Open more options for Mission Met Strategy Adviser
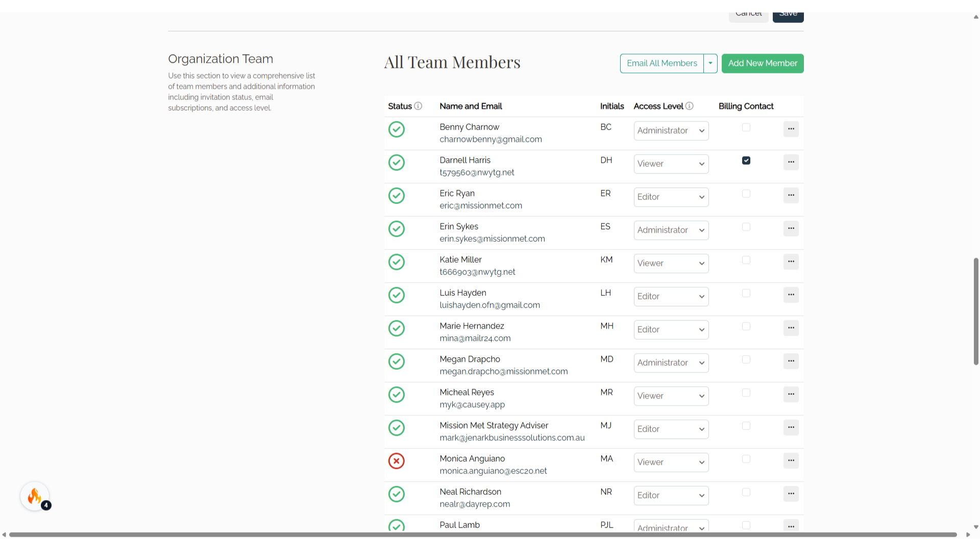 pos(791,428)
